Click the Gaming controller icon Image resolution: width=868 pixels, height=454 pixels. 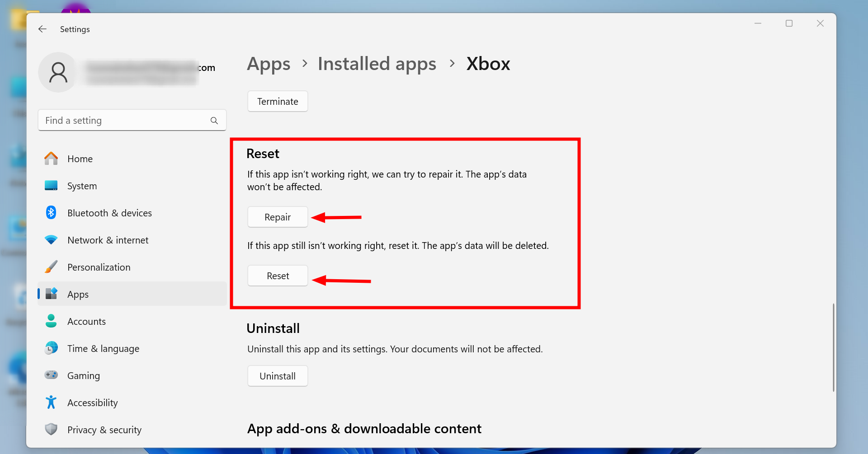(x=51, y=375)
